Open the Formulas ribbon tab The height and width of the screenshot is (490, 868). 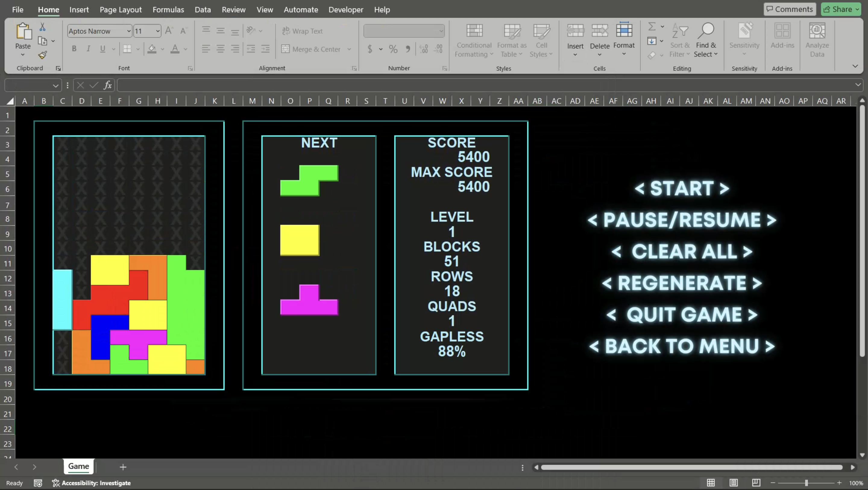(x=168, y=9)
